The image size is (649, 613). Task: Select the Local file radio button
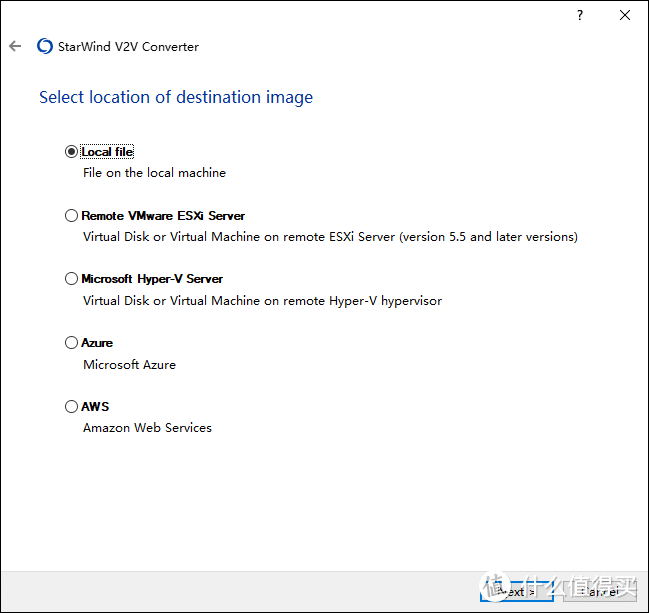(71, 152)
